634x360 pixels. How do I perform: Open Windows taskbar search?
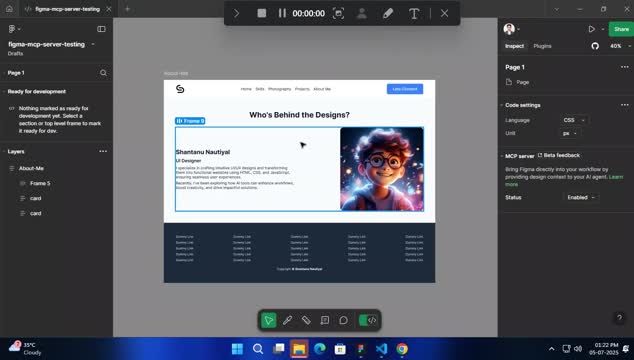coord(258,349)
